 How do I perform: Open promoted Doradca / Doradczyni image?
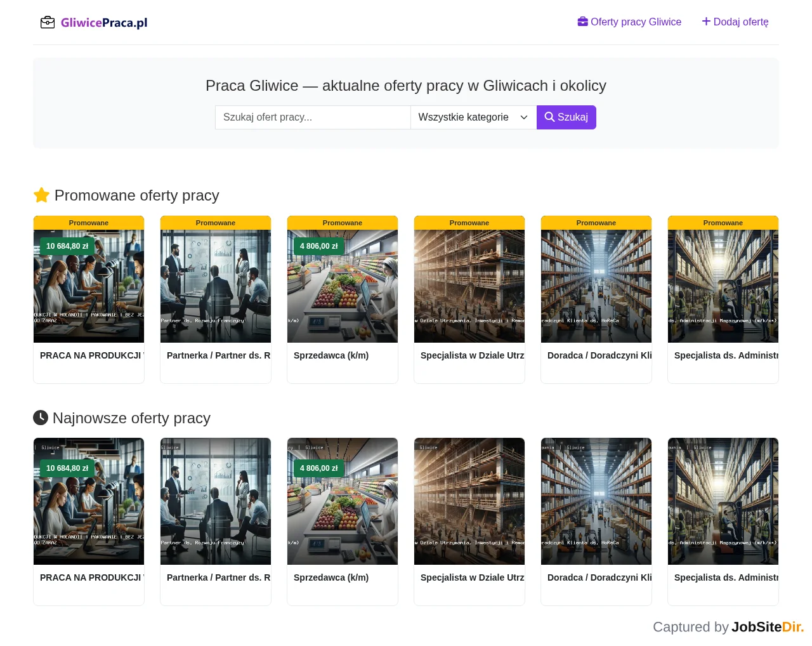coord(596,286)
